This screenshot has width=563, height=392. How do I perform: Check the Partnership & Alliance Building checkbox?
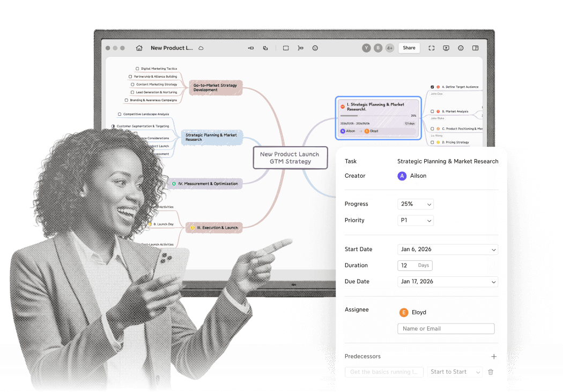coord(130,77)
